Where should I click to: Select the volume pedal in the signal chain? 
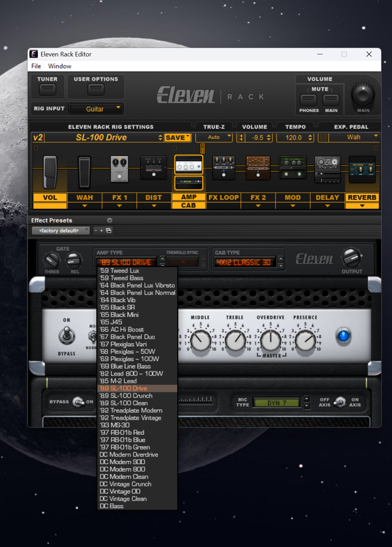tap(50, 172)
